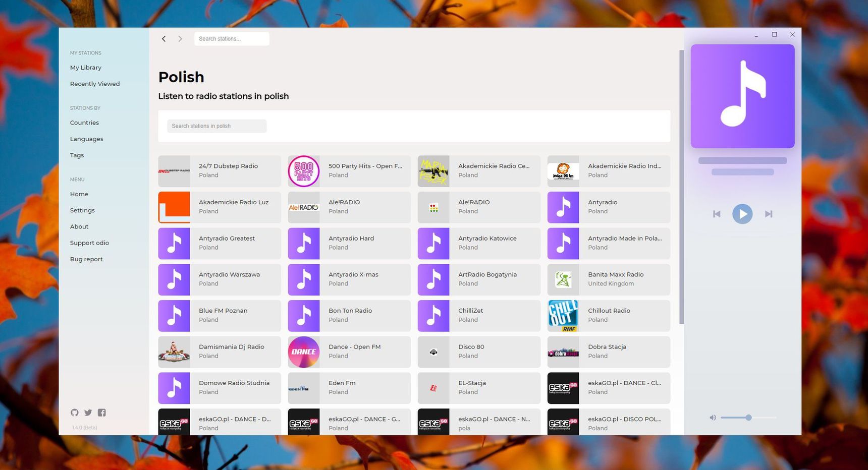The height and width of the screenshot is (470, 868).
Task: Open the GitHub icon in sidebar footer
Action: coord(75,413)
